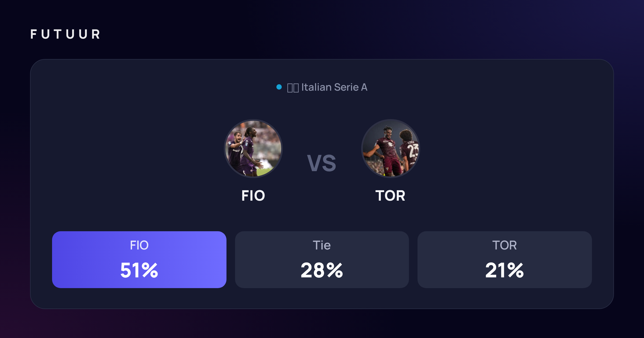Select the FIO 51% outcome button
The width and height of the screenshot is (644, 338).
[x=139, y=260]
